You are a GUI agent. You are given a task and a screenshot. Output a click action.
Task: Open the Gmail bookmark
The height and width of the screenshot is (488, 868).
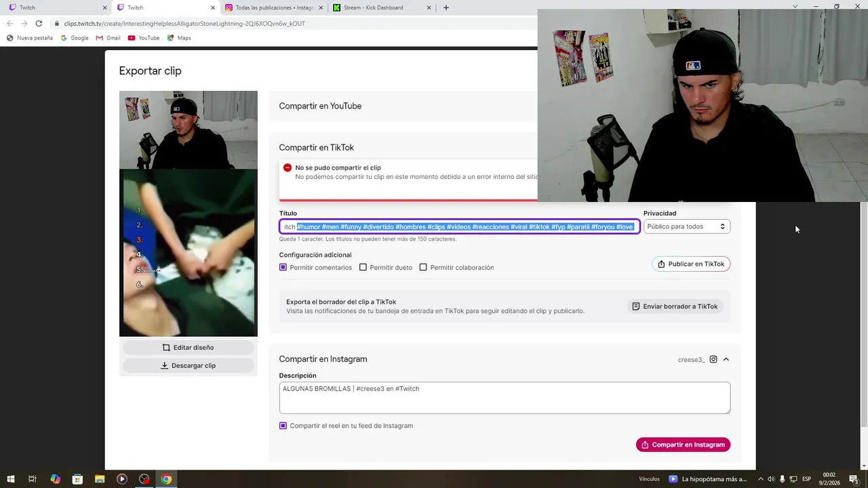tap(108, 38)
